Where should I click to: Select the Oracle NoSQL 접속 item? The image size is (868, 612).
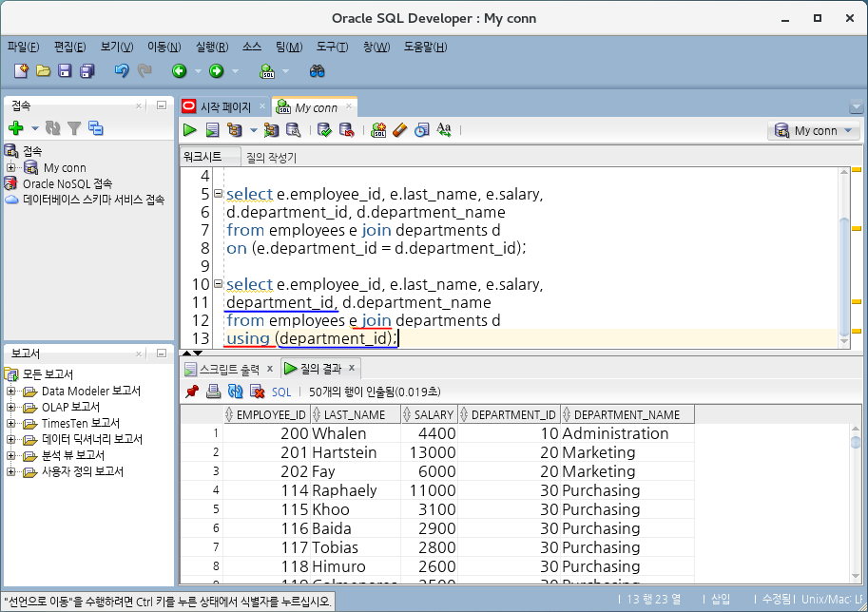coord(68,183)
